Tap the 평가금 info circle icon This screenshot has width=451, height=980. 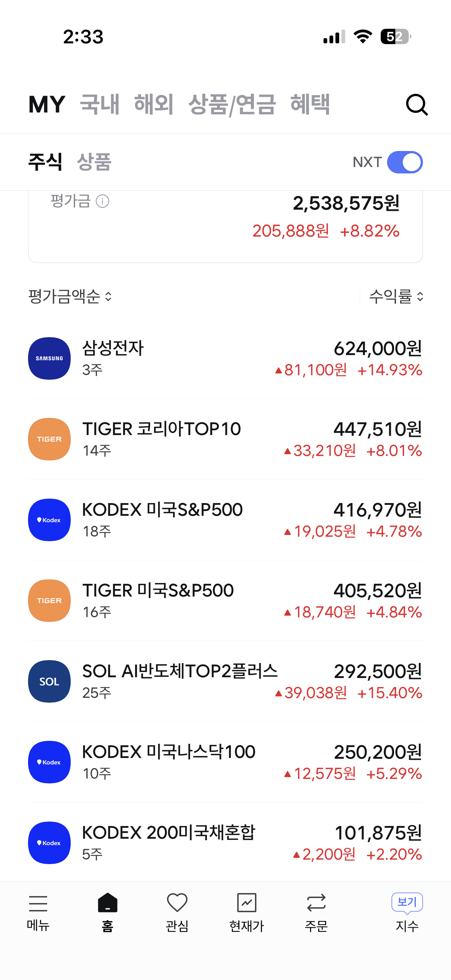pos(102,201)
